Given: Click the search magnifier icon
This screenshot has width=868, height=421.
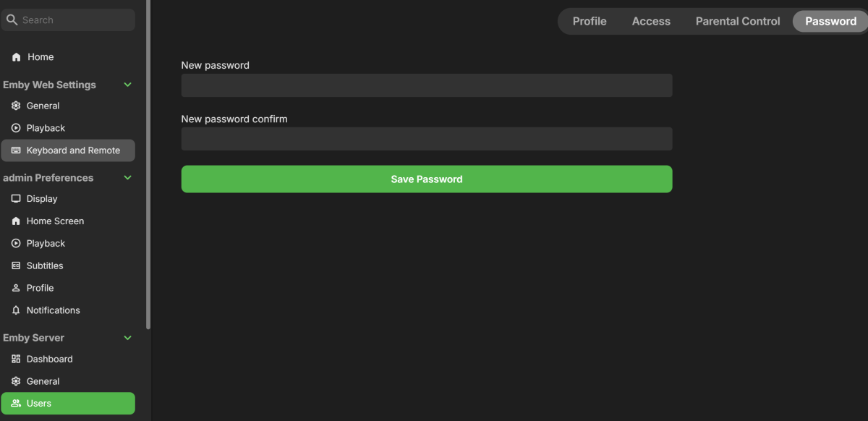Looking at the screenshot, I should tap(12, 20).
